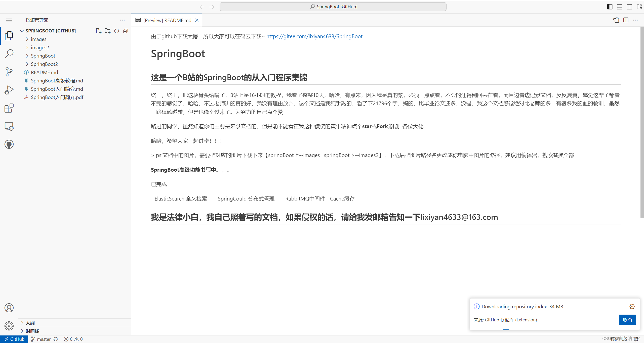Click the download progress bar in notification
Image resolution: width=644 pixels, height=343 pixels.
[x=555, y=330]
